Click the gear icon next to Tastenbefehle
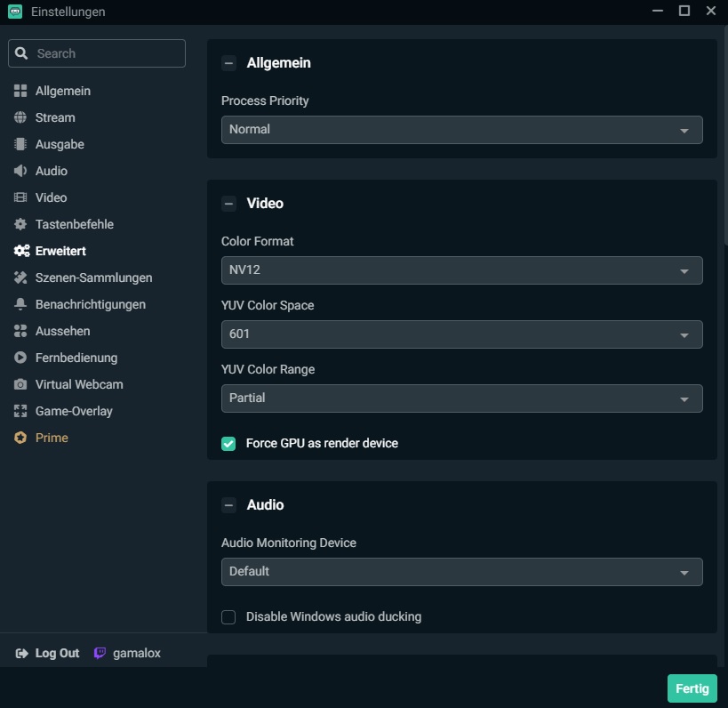Image resolution: width=728 pixels, height=708 pixels. 20,224
